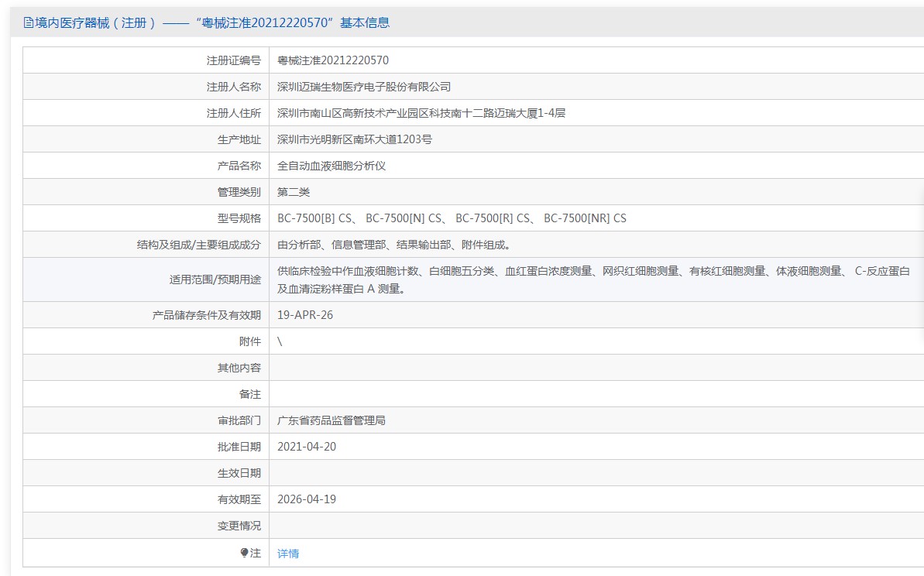Select the text 深圳迈瑞生物医疗电子股份有限公司
The height and width of the screenshot is (576, 924).
(x=364, y=87)
